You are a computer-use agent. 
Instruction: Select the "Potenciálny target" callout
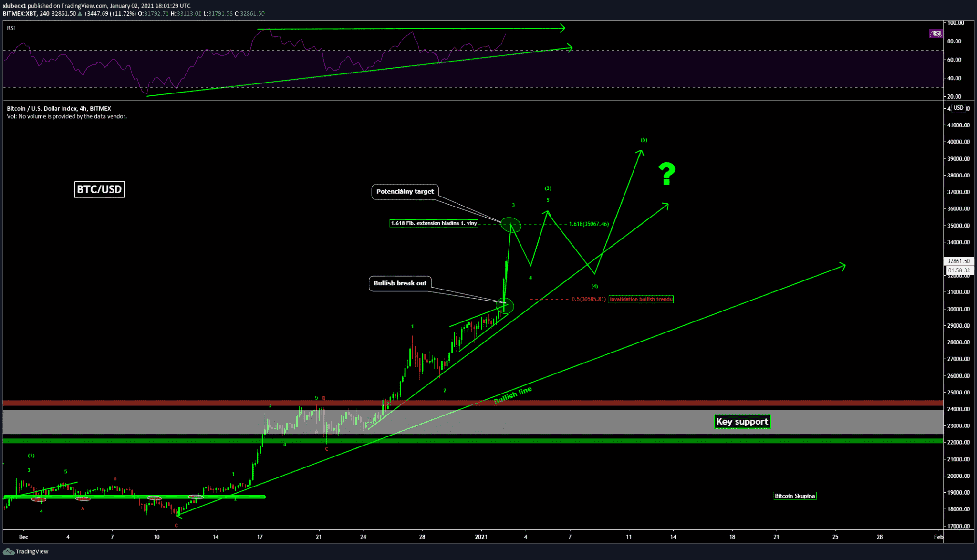[405, 192]
